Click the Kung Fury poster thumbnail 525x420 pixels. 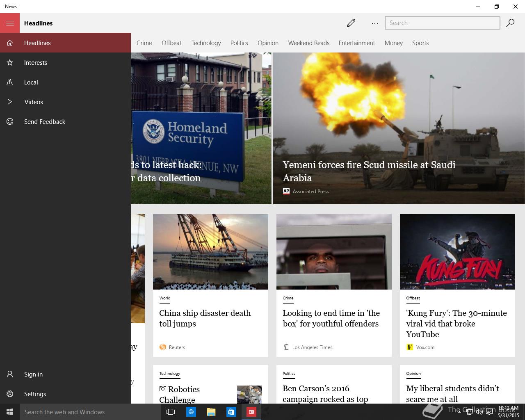(457, 252)
